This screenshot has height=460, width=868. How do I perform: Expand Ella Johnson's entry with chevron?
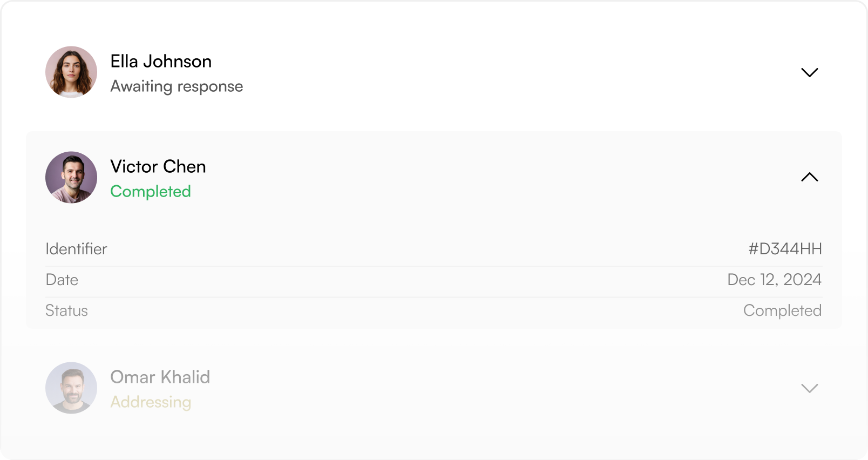(809, 72)
